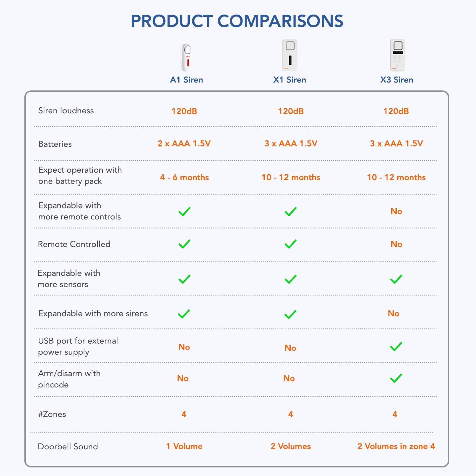Screen dimensions: 476x476
Task: Select the X3 Siren column heading
Action: click(397, 80)
